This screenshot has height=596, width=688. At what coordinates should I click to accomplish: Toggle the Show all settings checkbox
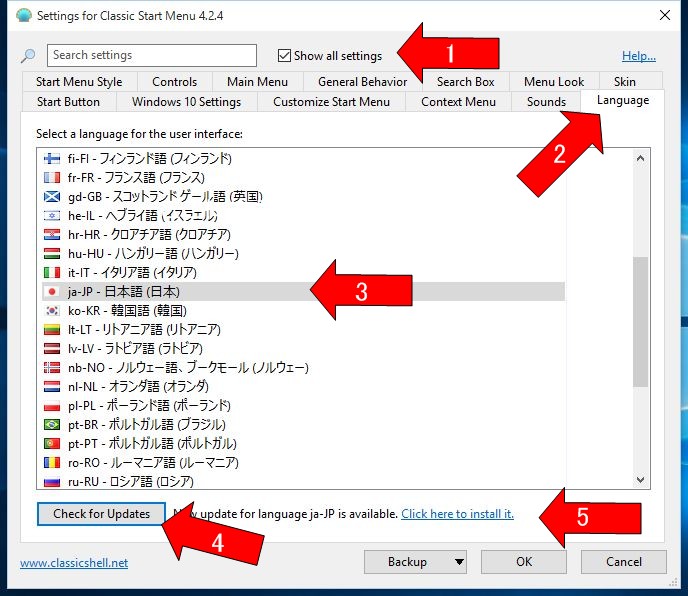click(284, 56)
